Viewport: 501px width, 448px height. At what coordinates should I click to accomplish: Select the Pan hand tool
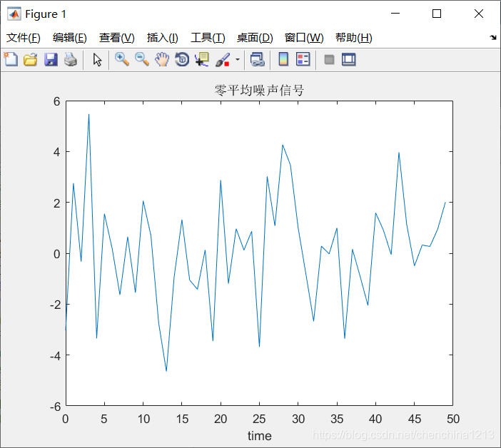162,60
